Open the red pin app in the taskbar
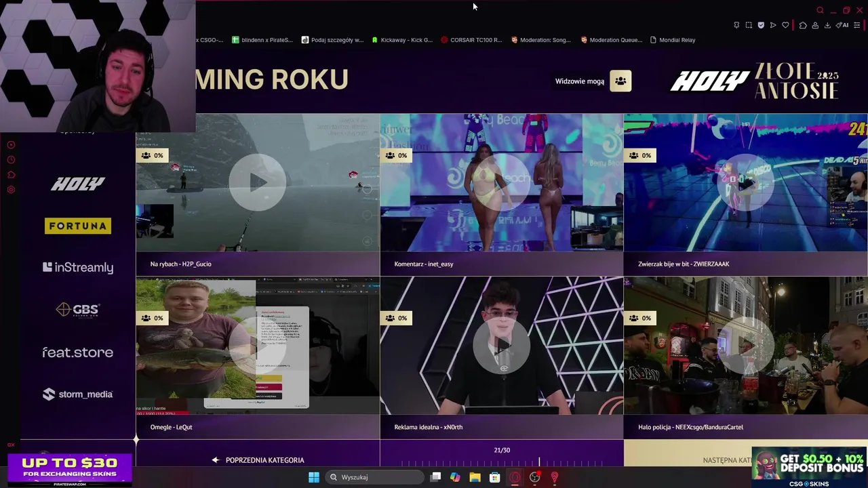Image resolution: width=868 pixels, height=488 pixels. click(555, 477)
